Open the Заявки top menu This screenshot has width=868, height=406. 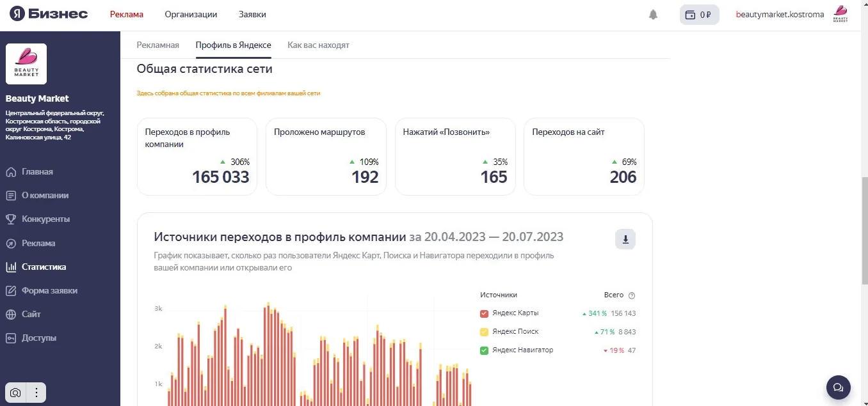(252, 14)
